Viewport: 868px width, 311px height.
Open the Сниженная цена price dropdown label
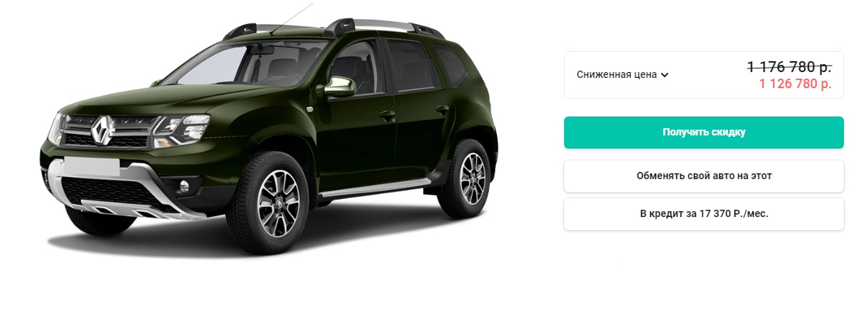coord(617,75)
